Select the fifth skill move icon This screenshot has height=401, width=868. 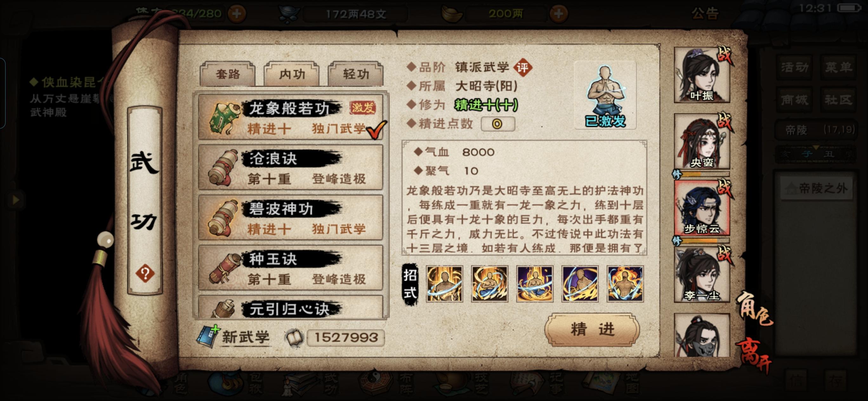[625, 284]
